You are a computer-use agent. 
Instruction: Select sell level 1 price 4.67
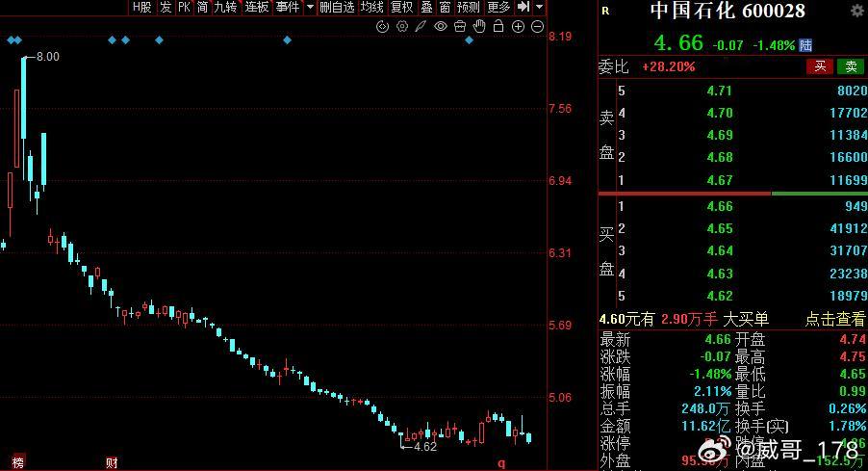point(720,180)
